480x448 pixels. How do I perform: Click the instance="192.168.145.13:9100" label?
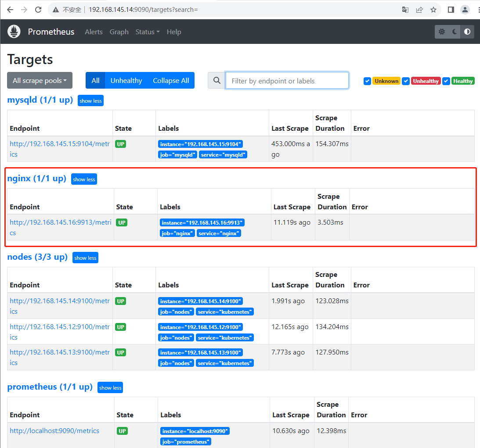tap(201, 353)
